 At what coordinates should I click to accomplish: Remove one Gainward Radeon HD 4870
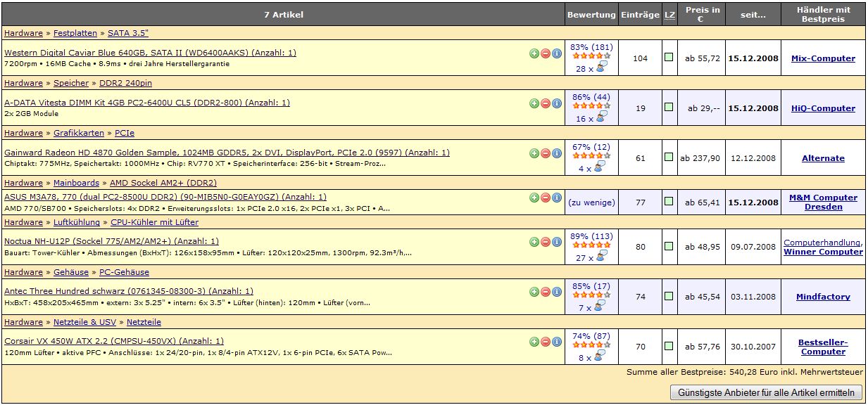[x=546, y=153]
